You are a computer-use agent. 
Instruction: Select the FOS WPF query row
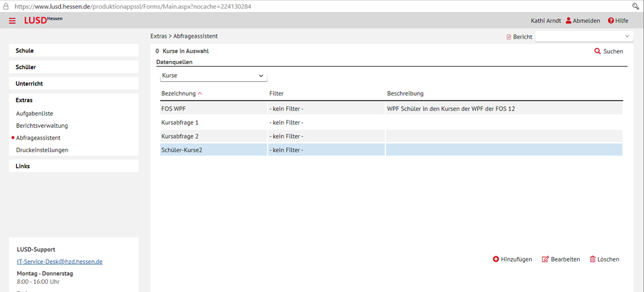coord(391,109)
